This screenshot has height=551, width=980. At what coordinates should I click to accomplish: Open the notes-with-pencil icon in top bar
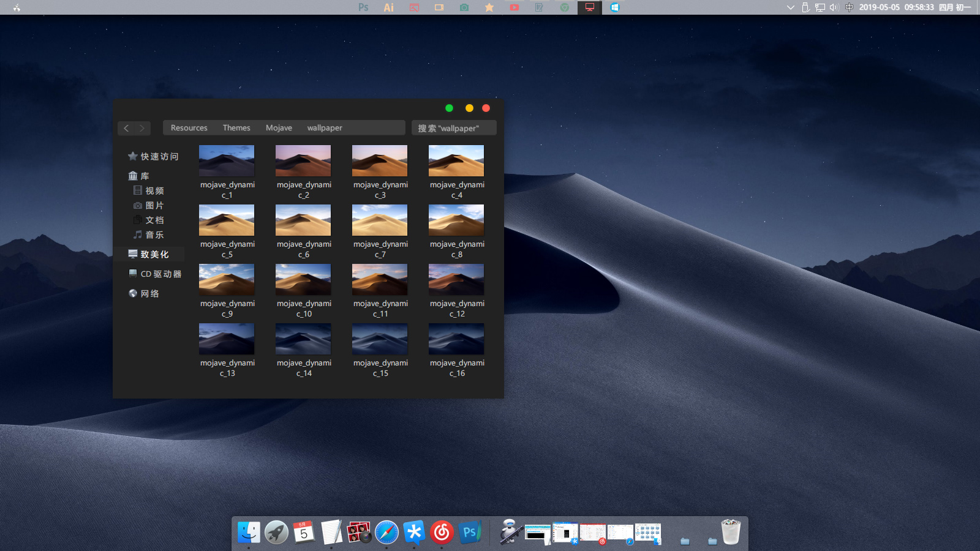(539, 7)
